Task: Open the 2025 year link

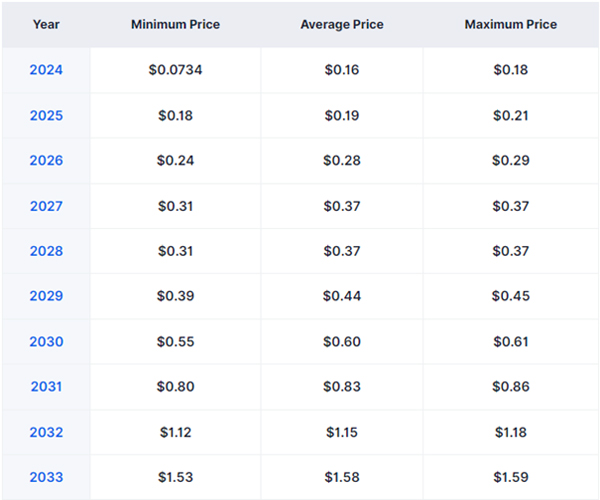Action: (x=46, y=115)
